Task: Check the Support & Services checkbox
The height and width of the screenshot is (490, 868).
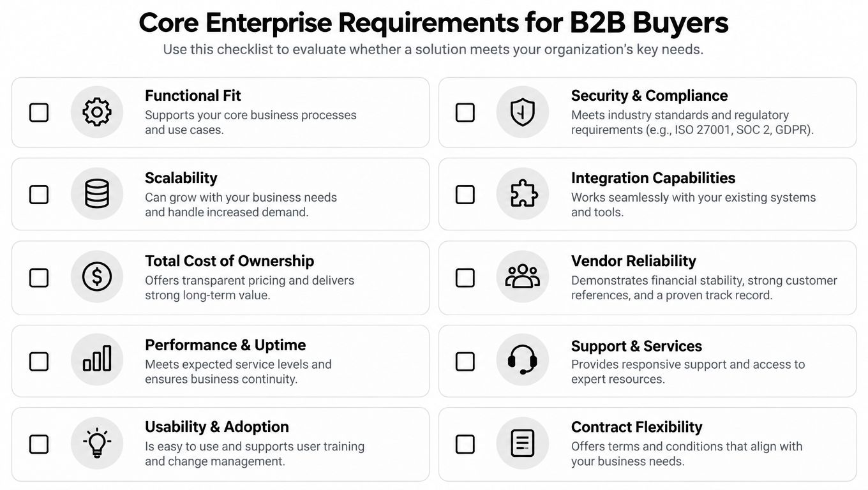Action: (465, 361)
